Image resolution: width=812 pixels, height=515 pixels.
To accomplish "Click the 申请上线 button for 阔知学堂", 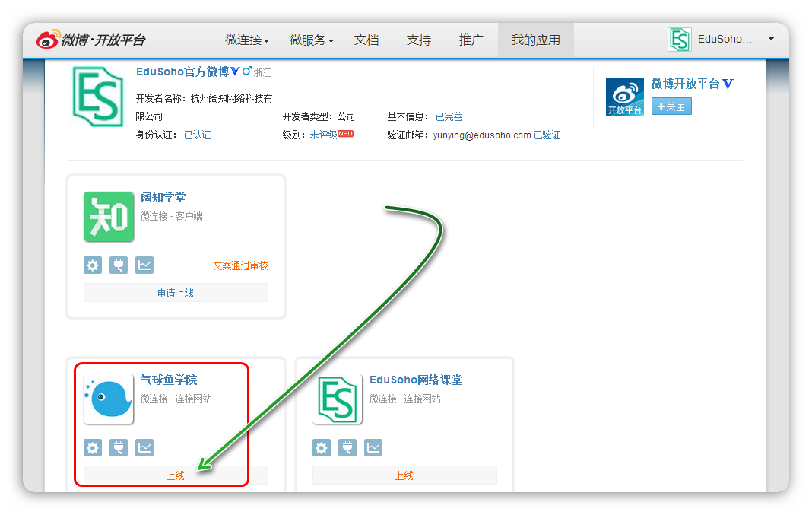I will tap(176, 293).
